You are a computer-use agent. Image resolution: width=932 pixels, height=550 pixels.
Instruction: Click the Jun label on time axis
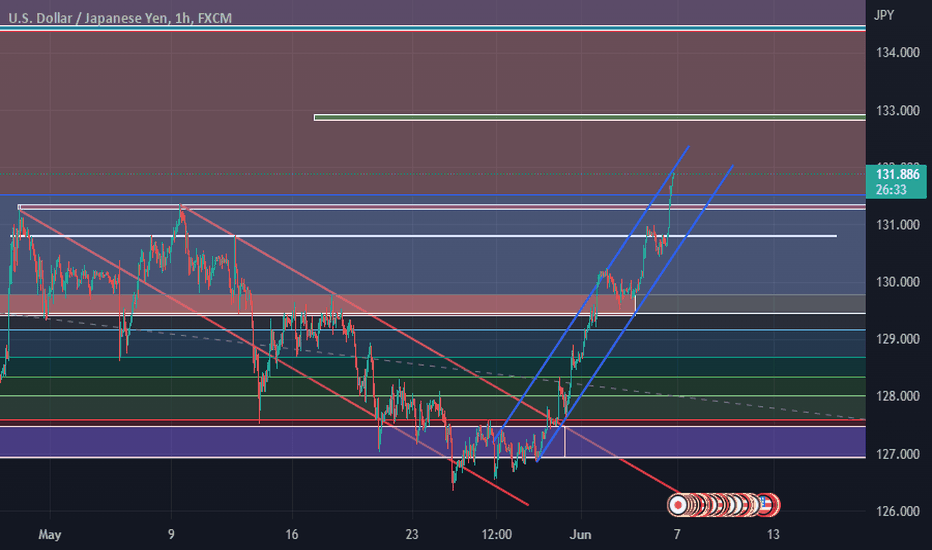(580, 535)
